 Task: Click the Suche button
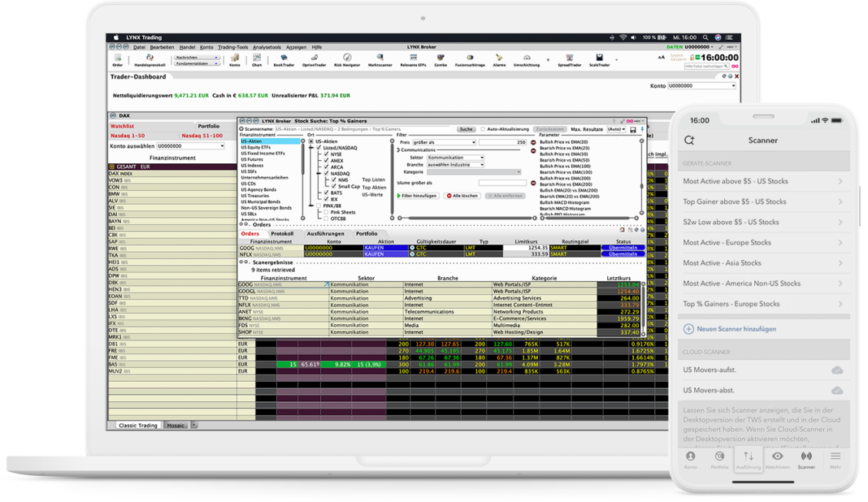pos(466,129)
